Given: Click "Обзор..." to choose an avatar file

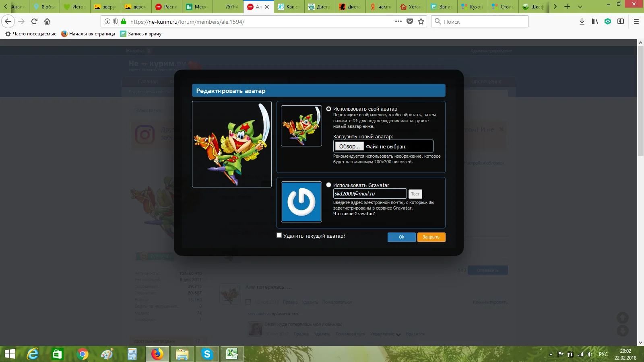Looking at the screenshot, I should 349,146.
